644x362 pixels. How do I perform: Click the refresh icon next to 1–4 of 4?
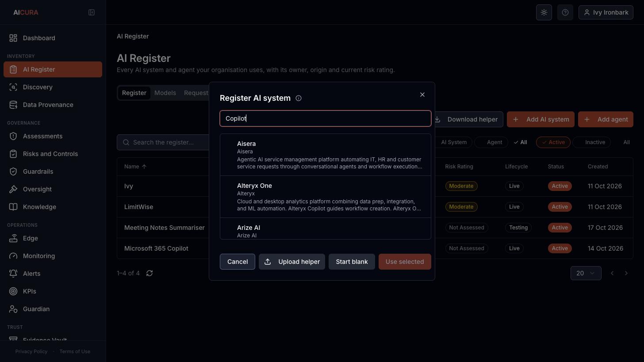coord(149,273)
